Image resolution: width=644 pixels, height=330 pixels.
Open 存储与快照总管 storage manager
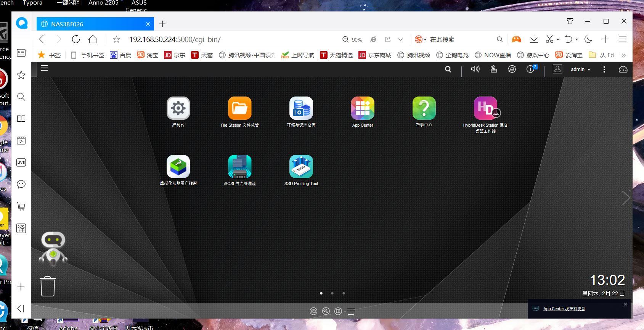click(x=301, y=108)
